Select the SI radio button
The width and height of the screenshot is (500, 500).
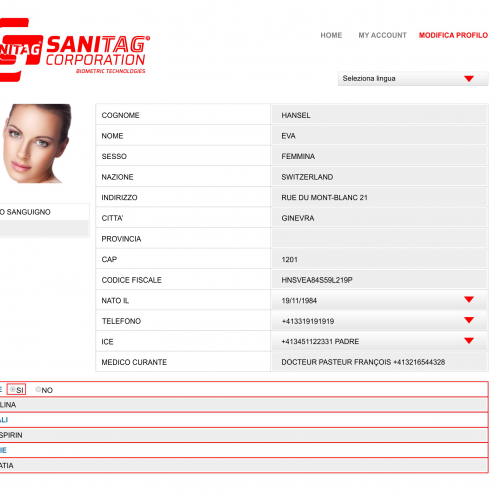(x=13, y=389)
